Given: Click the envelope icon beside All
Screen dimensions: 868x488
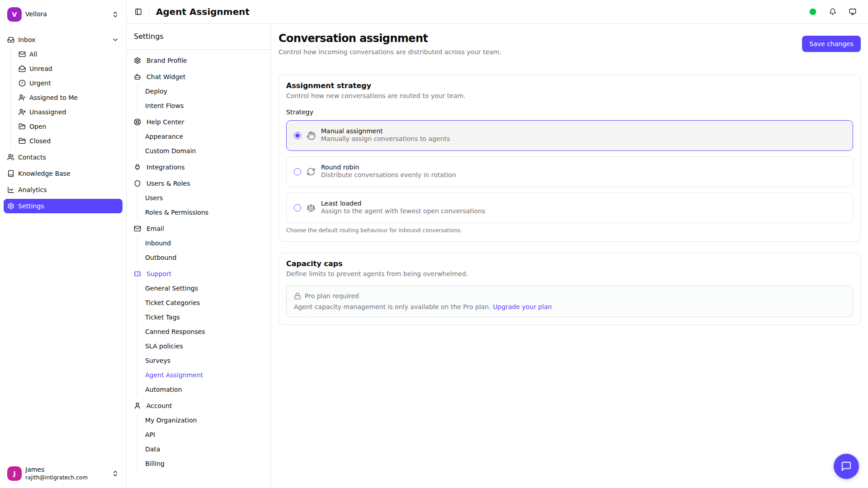Looking at the screenshot, I should 22,54.
